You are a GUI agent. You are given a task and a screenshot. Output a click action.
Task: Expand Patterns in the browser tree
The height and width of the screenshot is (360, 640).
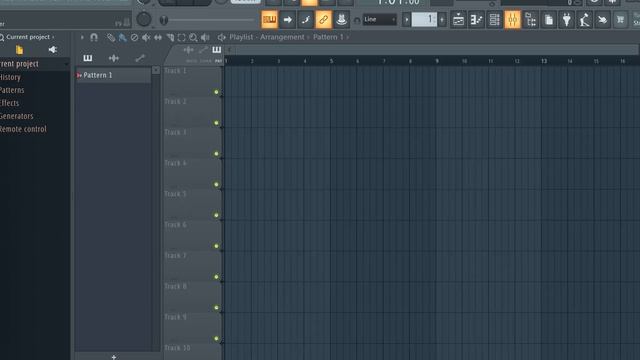tap(12, 90)
